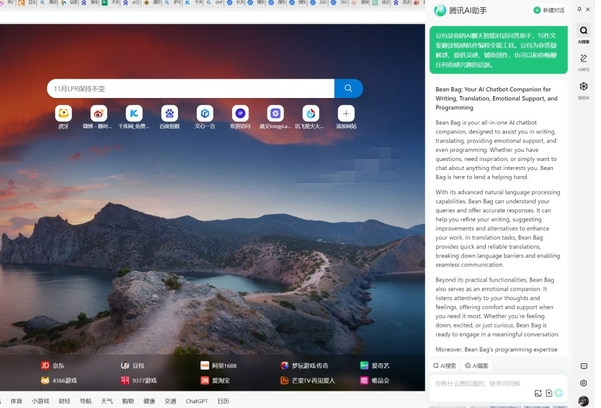The height and width of the screenshot is (408, 601).
Task: Click the user avatar in sidebar
Action: pos(584,401)
